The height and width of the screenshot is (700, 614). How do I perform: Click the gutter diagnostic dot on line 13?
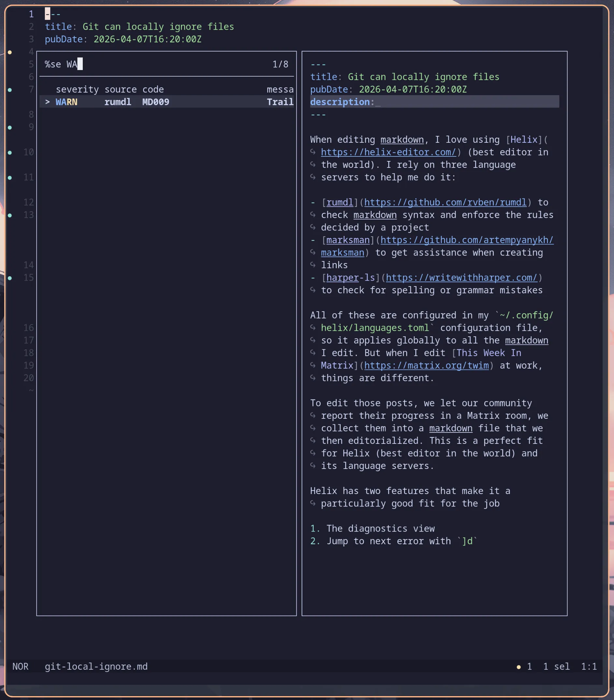[x=10, y=215]
